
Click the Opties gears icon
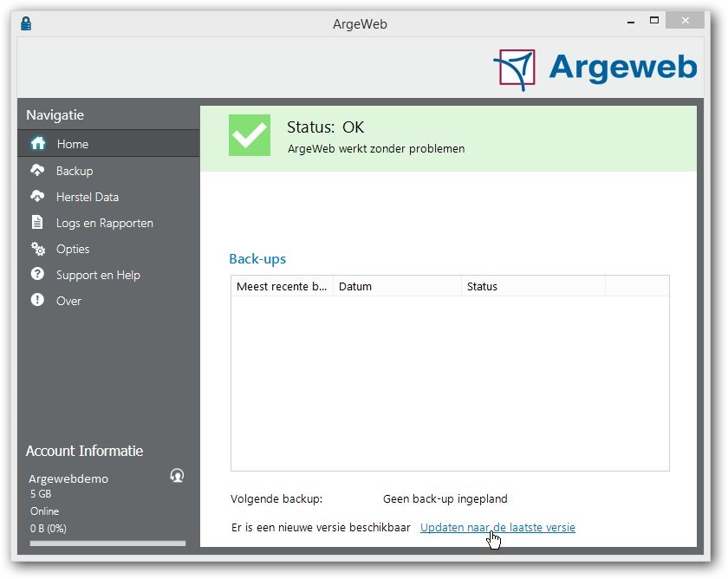pos(37,249)
